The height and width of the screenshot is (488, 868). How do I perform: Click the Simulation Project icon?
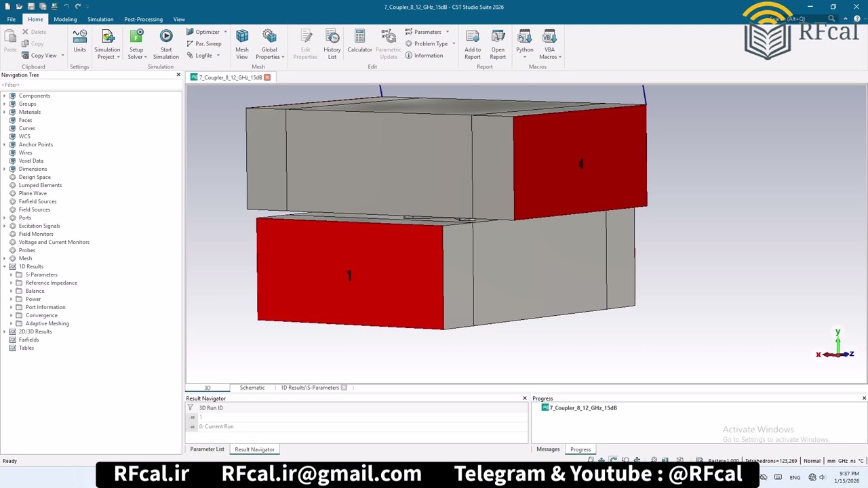(107, 37)
